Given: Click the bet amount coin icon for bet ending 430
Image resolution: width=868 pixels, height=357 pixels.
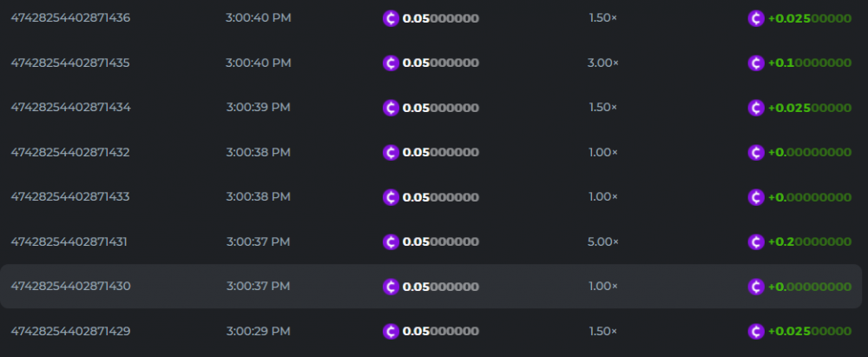Looking at the screenshot, I should 391,287.
